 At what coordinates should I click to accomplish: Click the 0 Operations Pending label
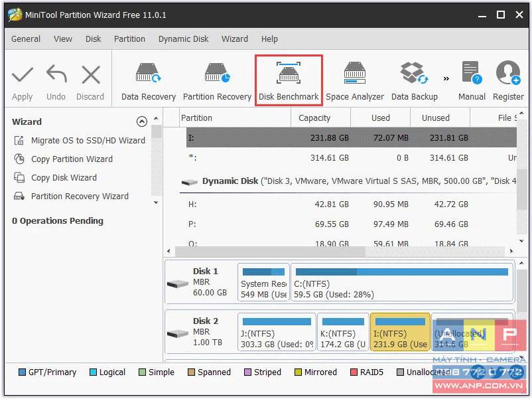click(58, 220)
